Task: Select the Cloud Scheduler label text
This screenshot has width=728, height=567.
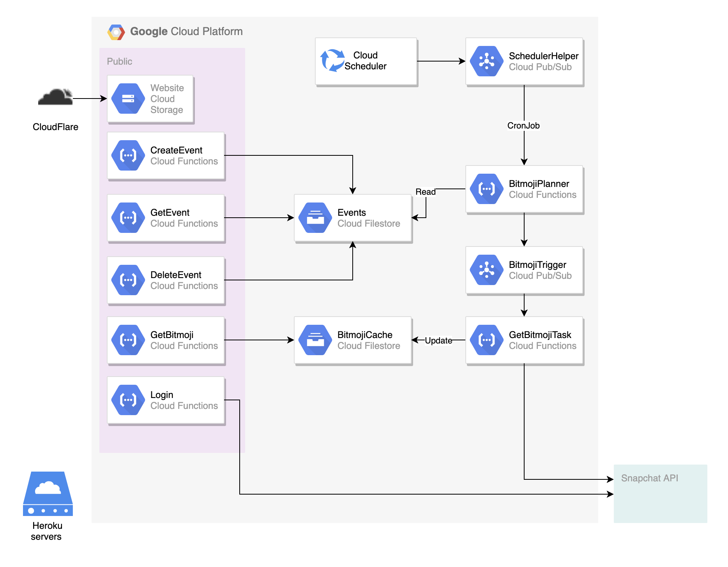Action: 366,61
